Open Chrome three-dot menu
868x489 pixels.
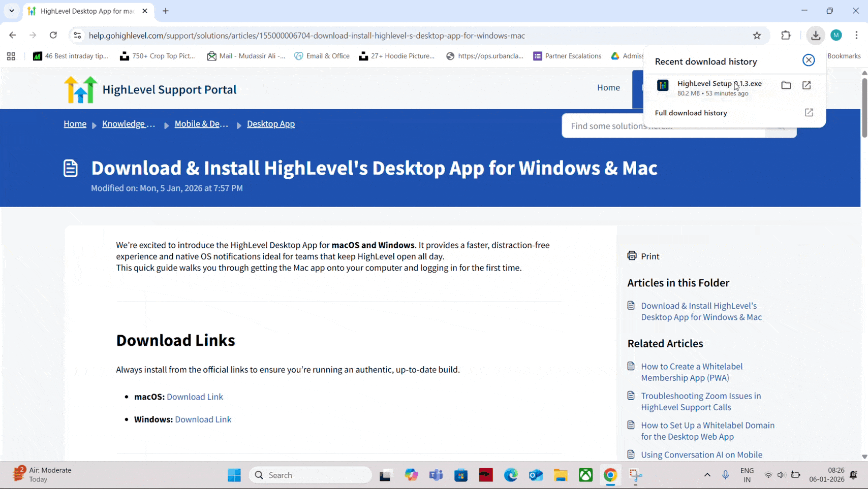(x=856, y=35)
